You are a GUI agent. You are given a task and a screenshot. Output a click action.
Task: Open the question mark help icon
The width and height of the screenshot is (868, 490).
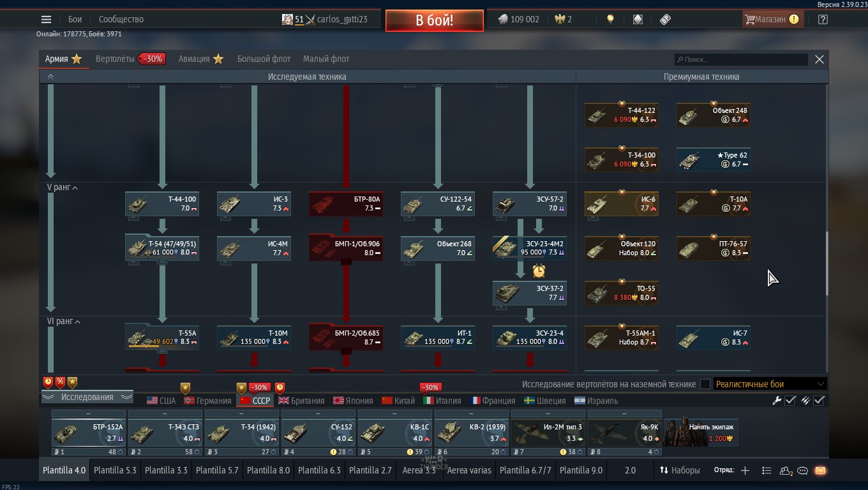[x=823, y=19]
